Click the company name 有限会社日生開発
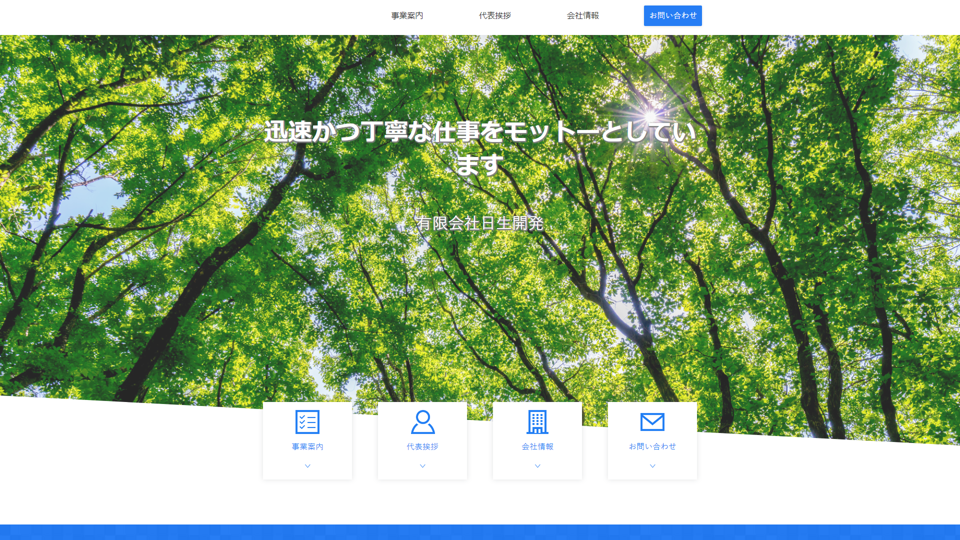 [480, 223]
